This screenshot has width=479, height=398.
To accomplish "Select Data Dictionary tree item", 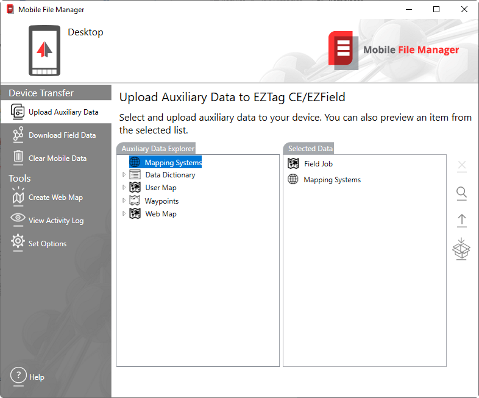I will coord(170,175).
